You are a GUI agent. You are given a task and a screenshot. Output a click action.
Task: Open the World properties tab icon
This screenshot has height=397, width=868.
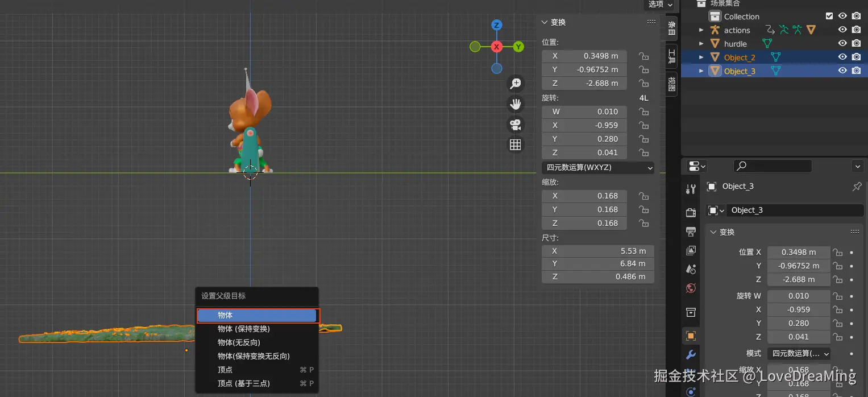click(691, 288)
